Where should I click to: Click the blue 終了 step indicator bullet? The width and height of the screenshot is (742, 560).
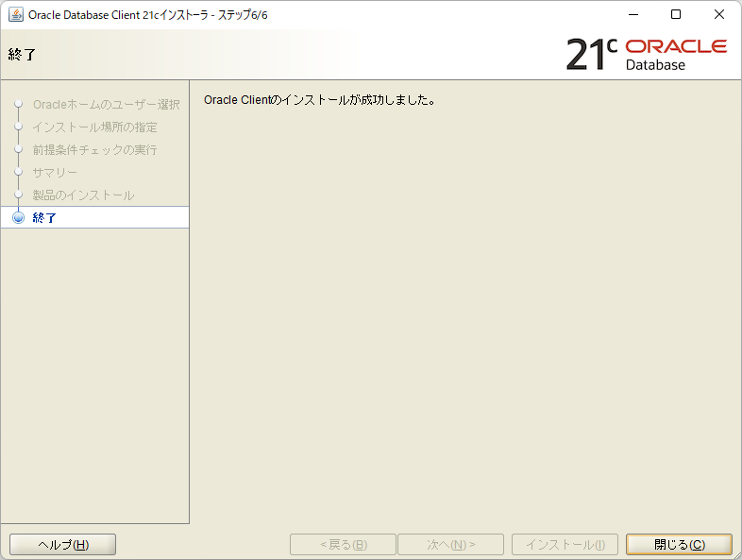(x=19, y=217)
